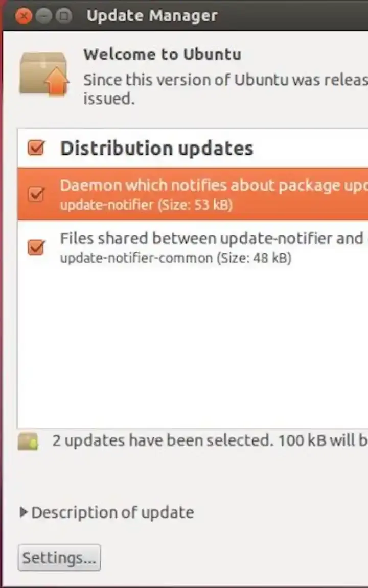Click the package box icon beside Welcome heading
The height and width of the screenshot is (588, 368).
tap(43, 74)
